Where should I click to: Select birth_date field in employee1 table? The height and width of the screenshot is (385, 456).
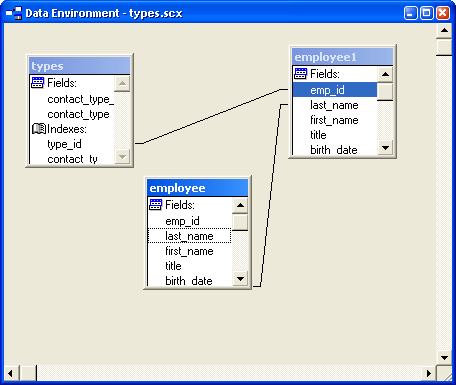[334, 150]
